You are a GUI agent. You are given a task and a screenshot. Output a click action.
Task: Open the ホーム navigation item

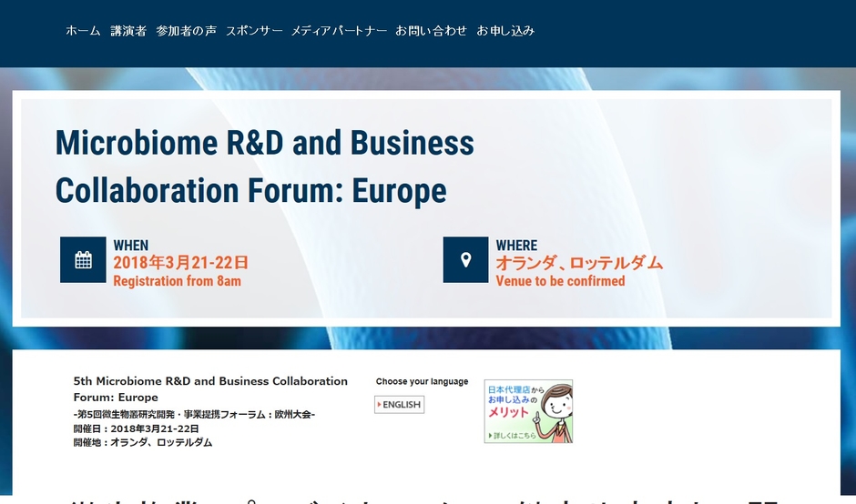(x=83, y=31)
